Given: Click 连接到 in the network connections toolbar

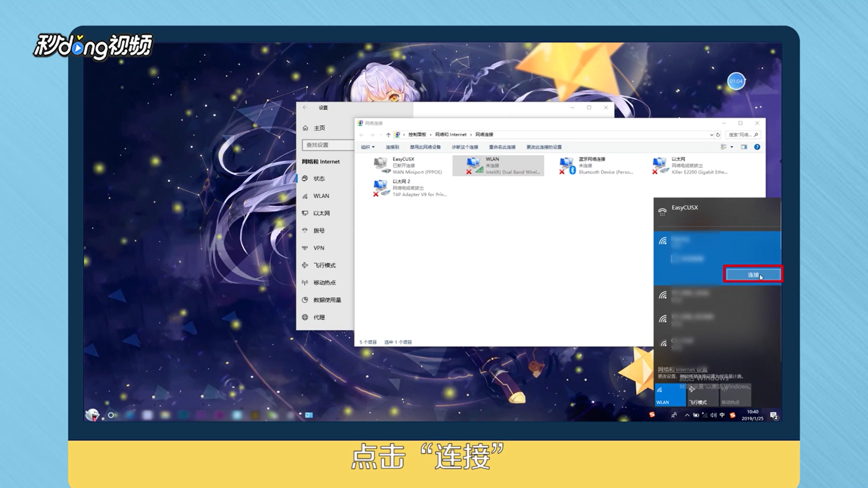Looking at the screenshot, I should point(392,147).
